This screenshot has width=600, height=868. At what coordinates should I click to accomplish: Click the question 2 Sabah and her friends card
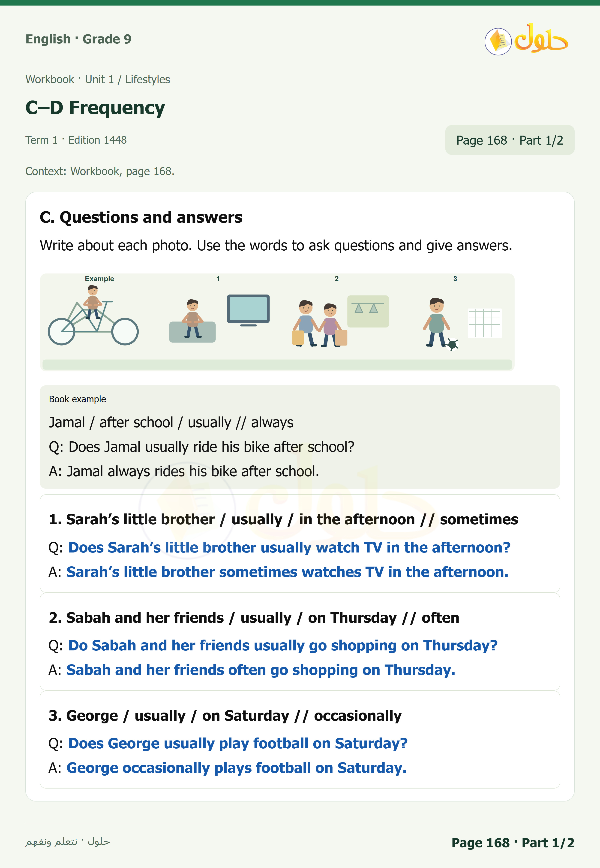point(300,641)
